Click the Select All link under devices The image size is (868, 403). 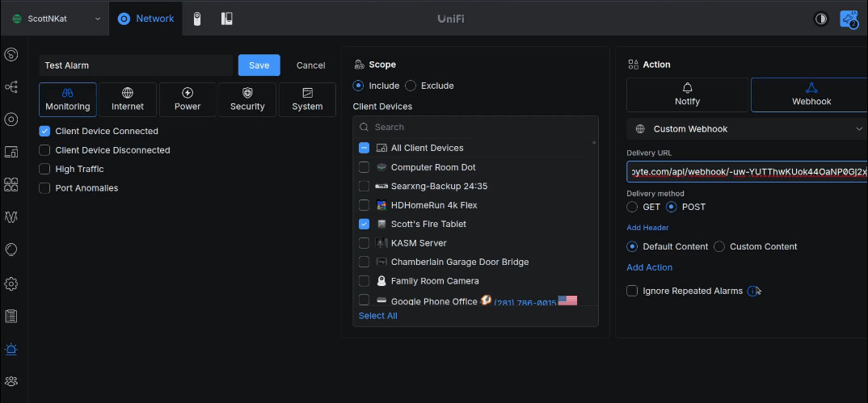click(377, 316)
